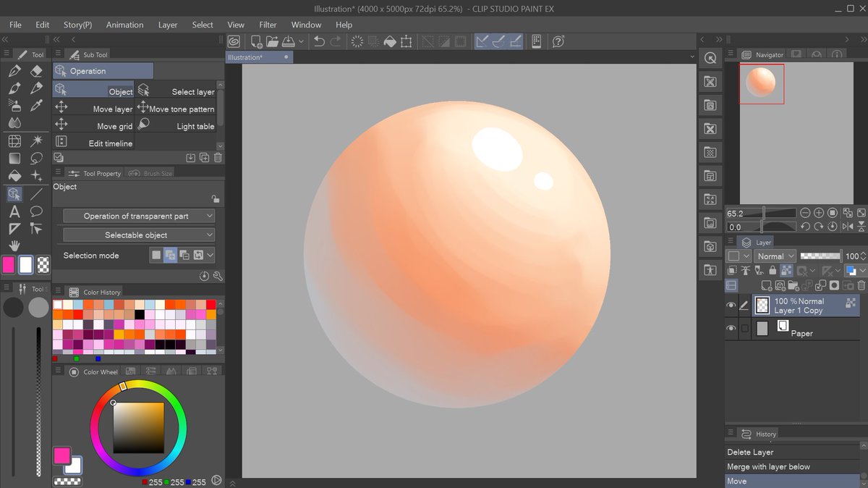This screenshot has width=868, height=488.
Task: Toggle Set as reference layer lighthouse icon
Action: pyautogui.click(x=745, y=271)
